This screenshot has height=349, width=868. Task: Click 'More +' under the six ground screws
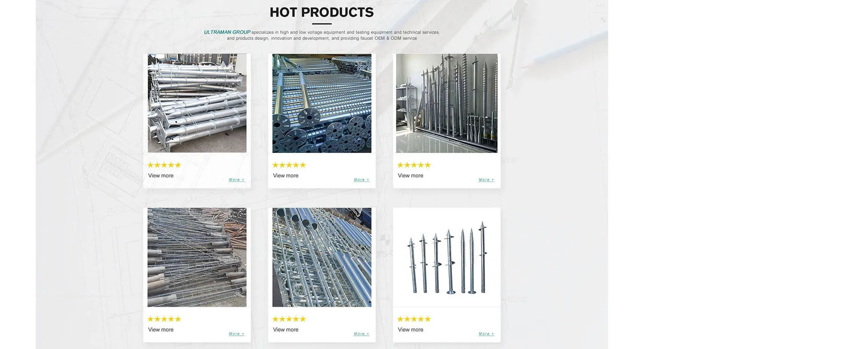(x=486, y=334)
